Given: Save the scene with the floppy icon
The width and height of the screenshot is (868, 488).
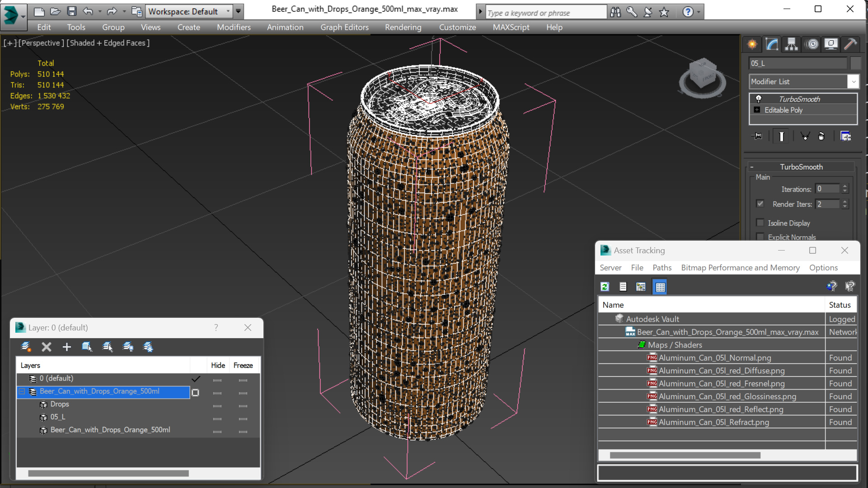Looking at the screenshot, I should pos(71,11).
